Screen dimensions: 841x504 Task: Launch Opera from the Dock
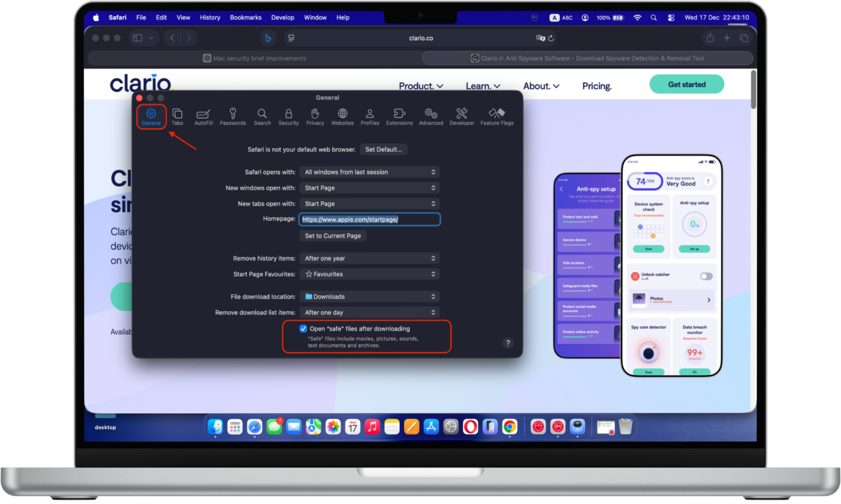coord(471,427)
